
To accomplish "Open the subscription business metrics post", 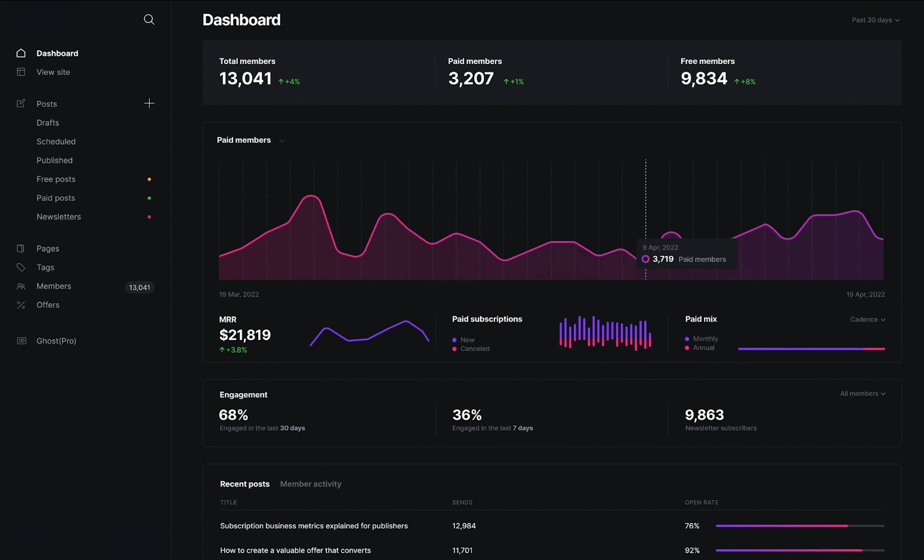I will [x=314, y=526].
